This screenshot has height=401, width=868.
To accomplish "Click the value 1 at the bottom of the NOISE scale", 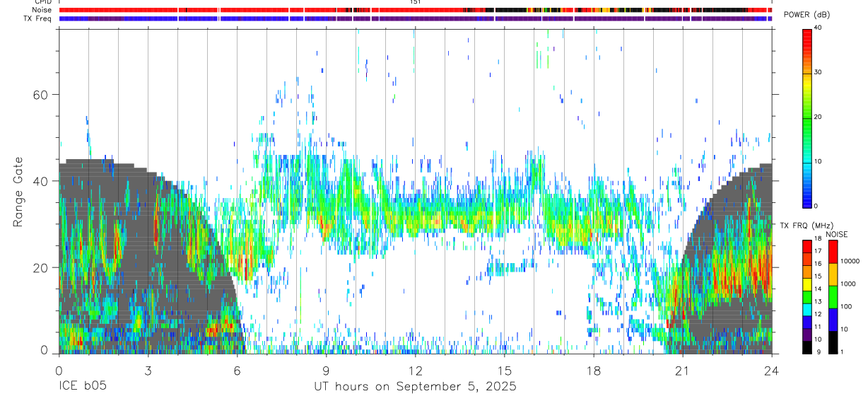I will click(842, 351).
